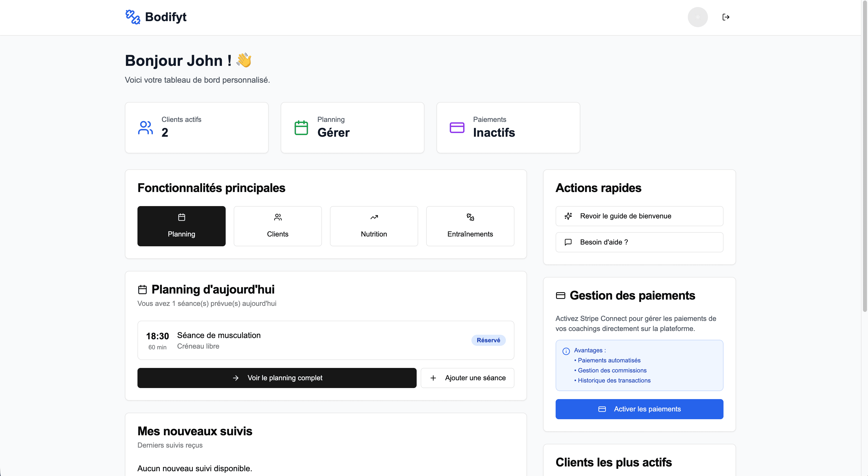868x476 pixels.
Task: Click Gérer on the Planning card
Action: click(333, 132)
